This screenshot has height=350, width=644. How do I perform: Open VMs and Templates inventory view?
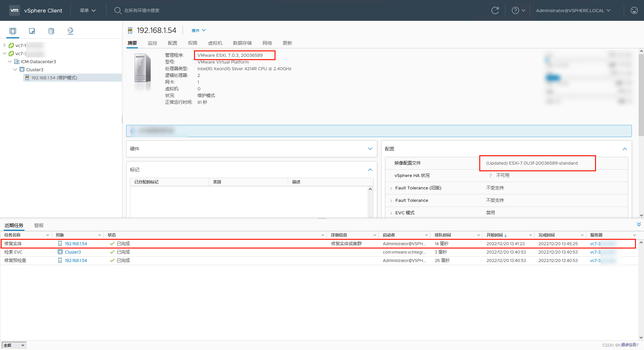(32, 31)
